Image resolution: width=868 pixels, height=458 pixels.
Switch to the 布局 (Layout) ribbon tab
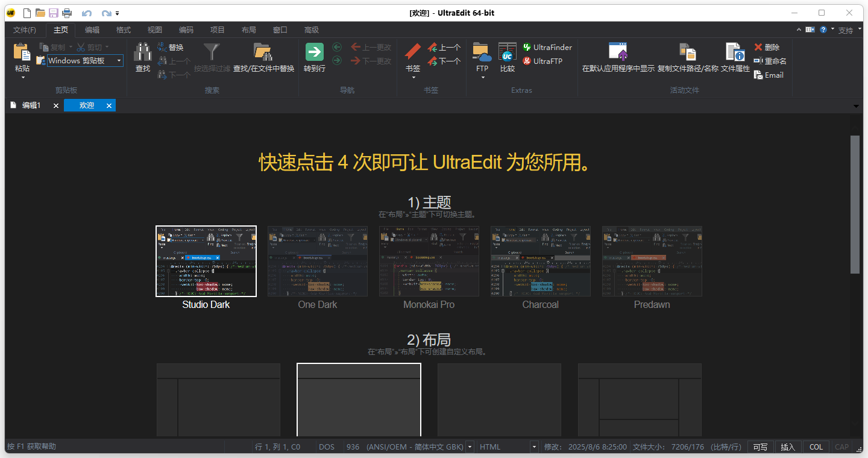tap(249, 30)
